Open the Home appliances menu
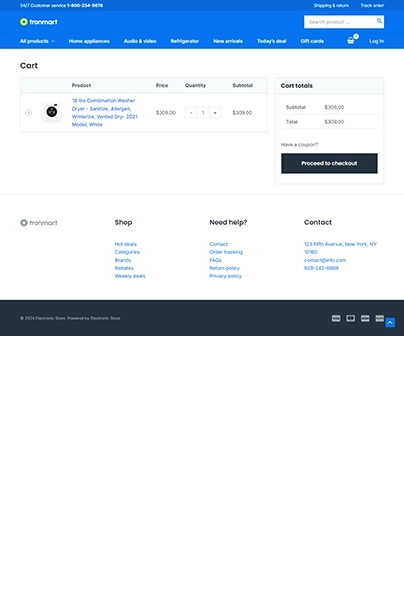 click(89, 41)
